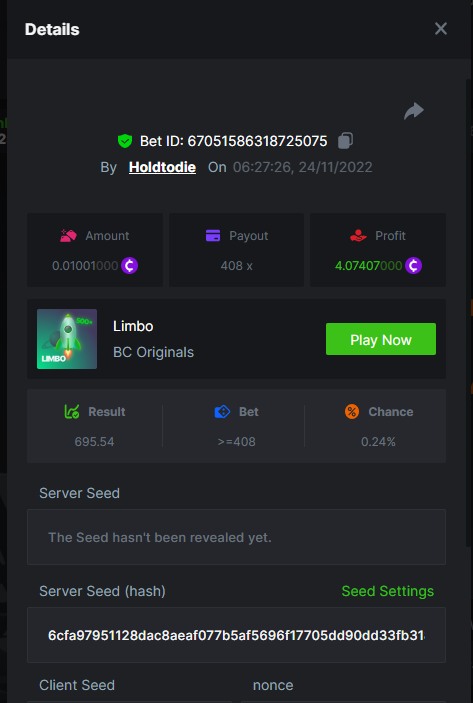Click the share arrow icon

coord(414,111)
